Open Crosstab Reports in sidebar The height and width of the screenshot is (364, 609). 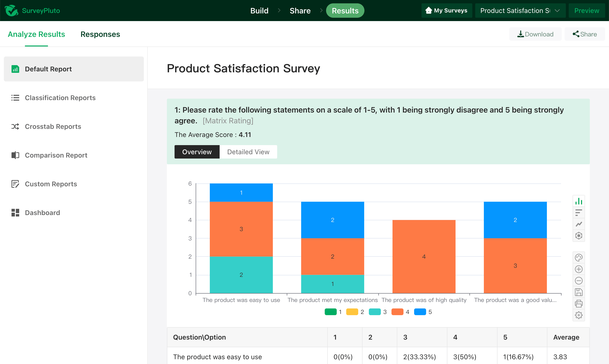pyautogui.click(x=53, y=126)
